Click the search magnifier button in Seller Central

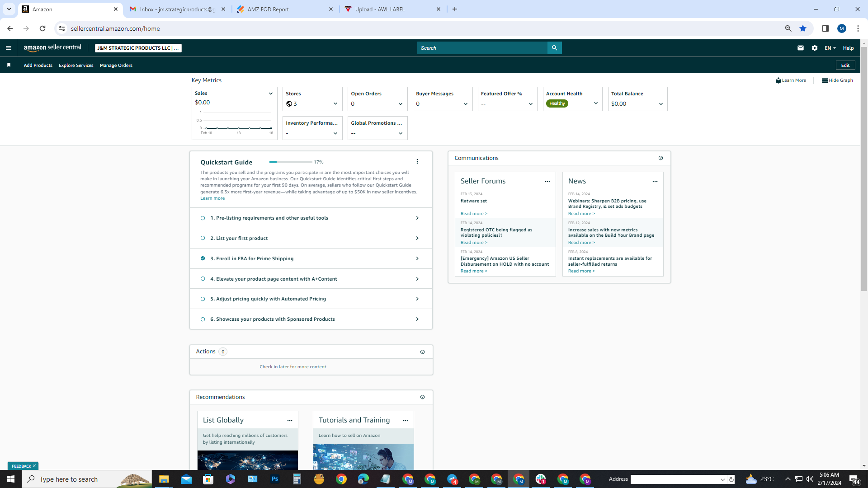pos(554,48)
